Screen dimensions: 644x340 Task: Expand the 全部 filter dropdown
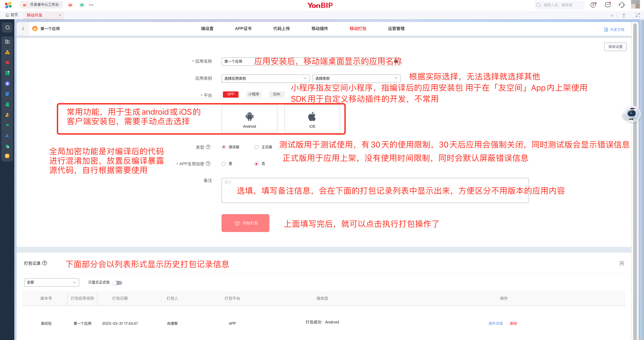click(51, 282)
